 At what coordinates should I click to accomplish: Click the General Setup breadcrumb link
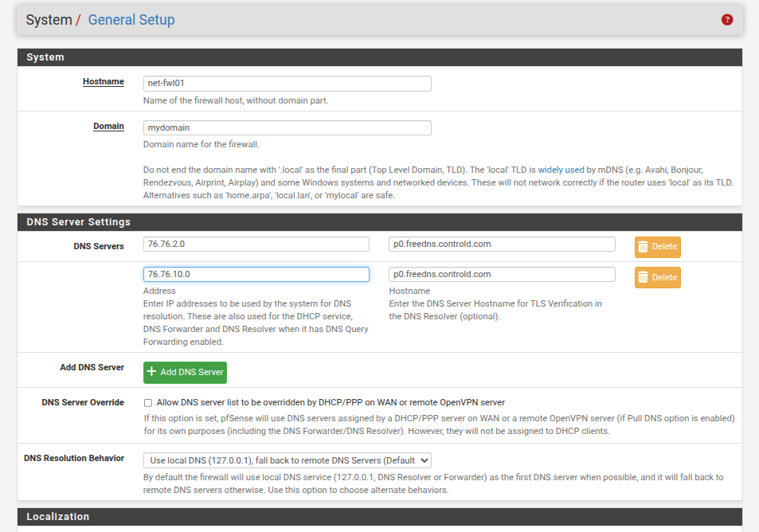pyautogui.click(x=131, y=20)
